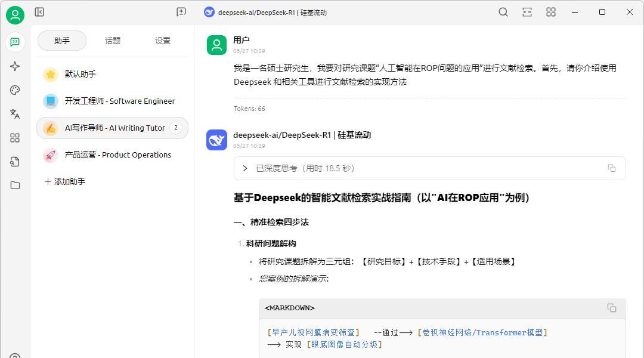Click the 早产儿视网膜病变筛查 code text

tap(314, 332)
